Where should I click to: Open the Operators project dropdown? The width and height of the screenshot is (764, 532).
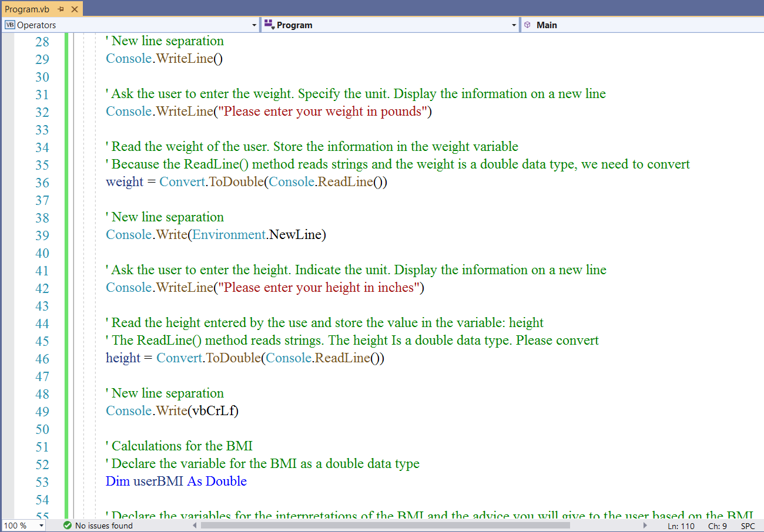(254, 25)
